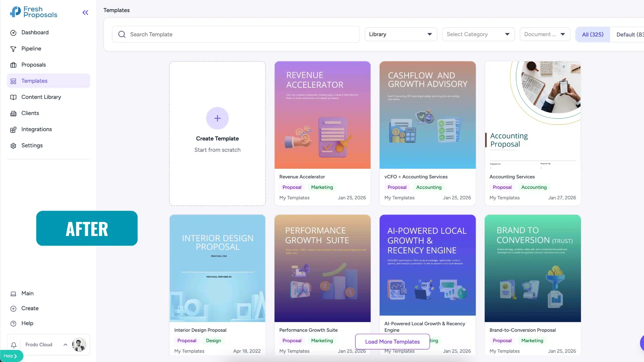Go to the Pipeline section
The height and width of the screenshot is (362, 644).
(48, 49)
